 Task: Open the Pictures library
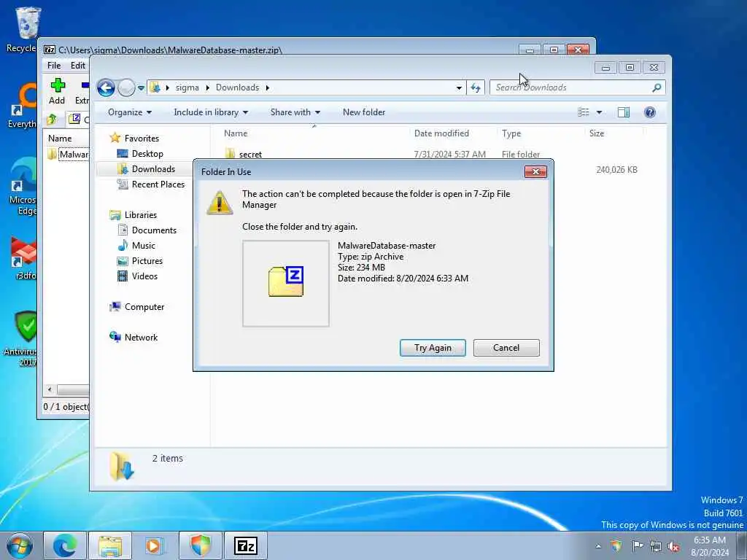pyautogui.click(x=147, y=261)
